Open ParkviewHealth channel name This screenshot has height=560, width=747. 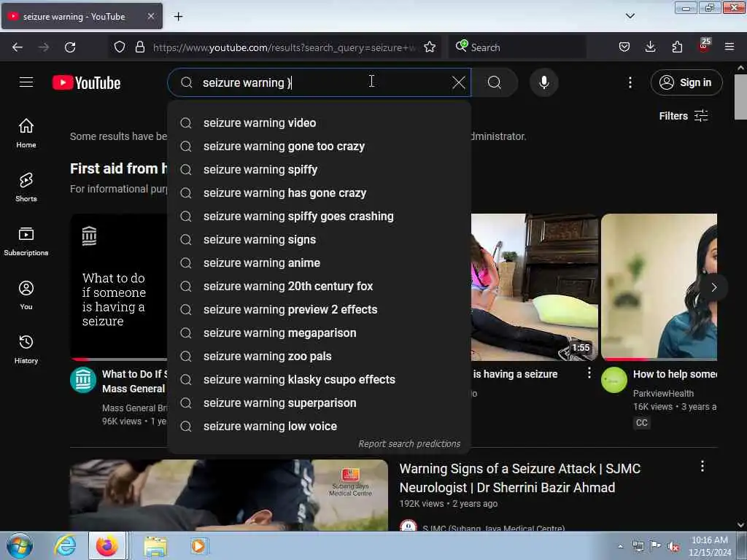pos(663,393)
